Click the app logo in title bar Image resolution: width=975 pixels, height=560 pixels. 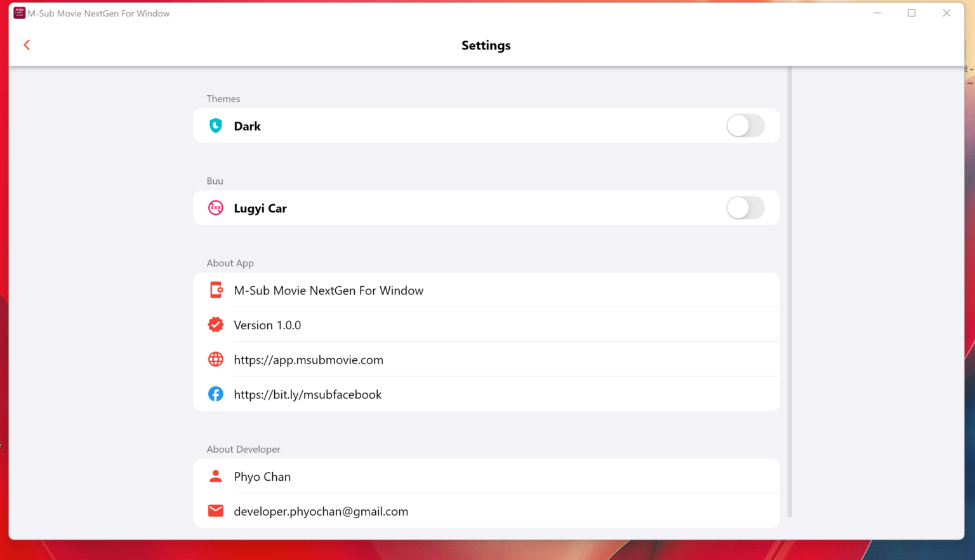pos(19,13)
